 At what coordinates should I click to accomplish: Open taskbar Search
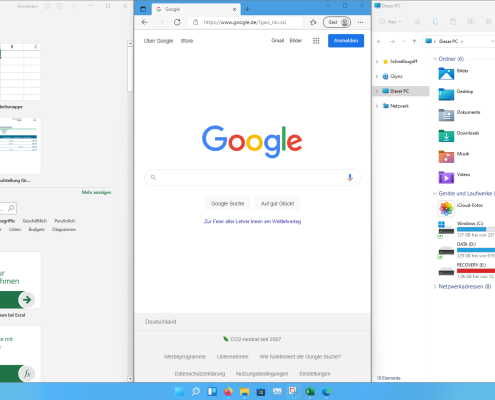(x=196, y=391)
